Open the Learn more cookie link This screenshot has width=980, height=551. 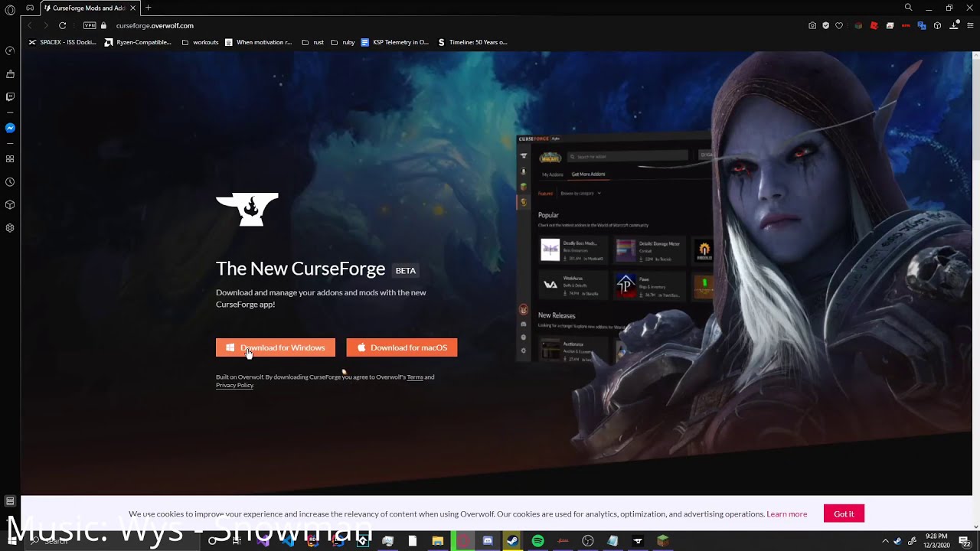pyautogui.click(x=786, y=514)
